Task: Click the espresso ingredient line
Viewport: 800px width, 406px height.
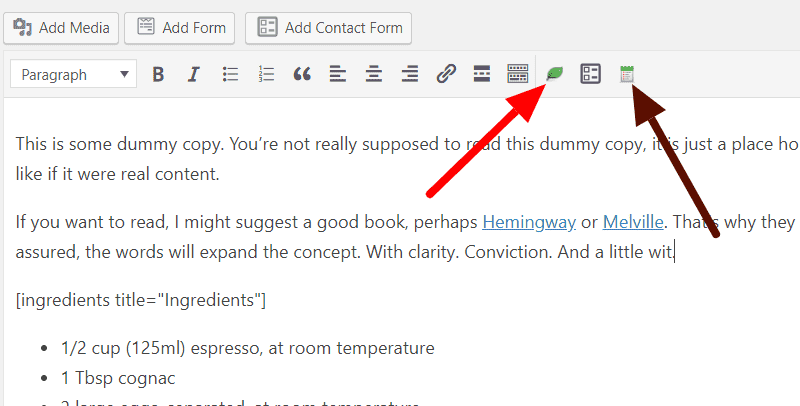Action: click(x=247, y=348)
